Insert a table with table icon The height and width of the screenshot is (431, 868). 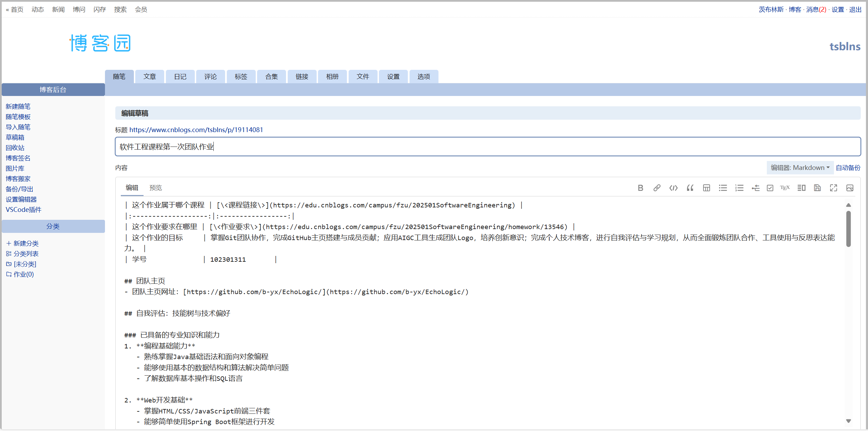click(x=706, y=188)
